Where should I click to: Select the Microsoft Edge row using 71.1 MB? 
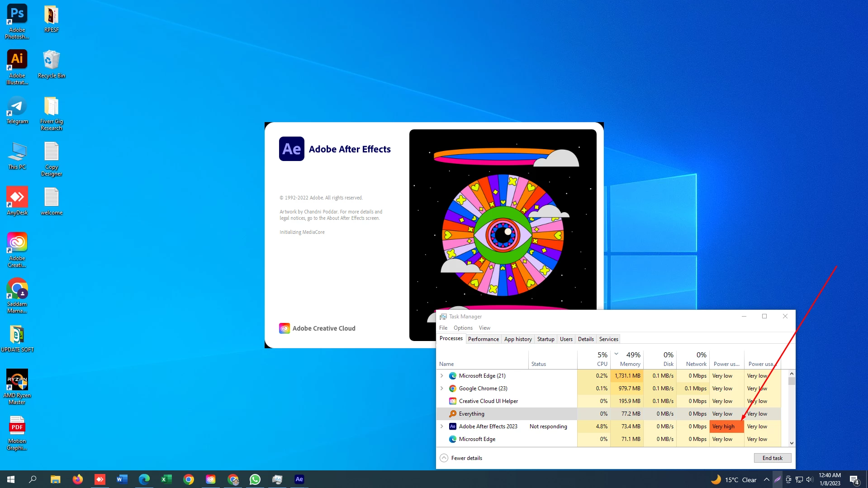608,439
